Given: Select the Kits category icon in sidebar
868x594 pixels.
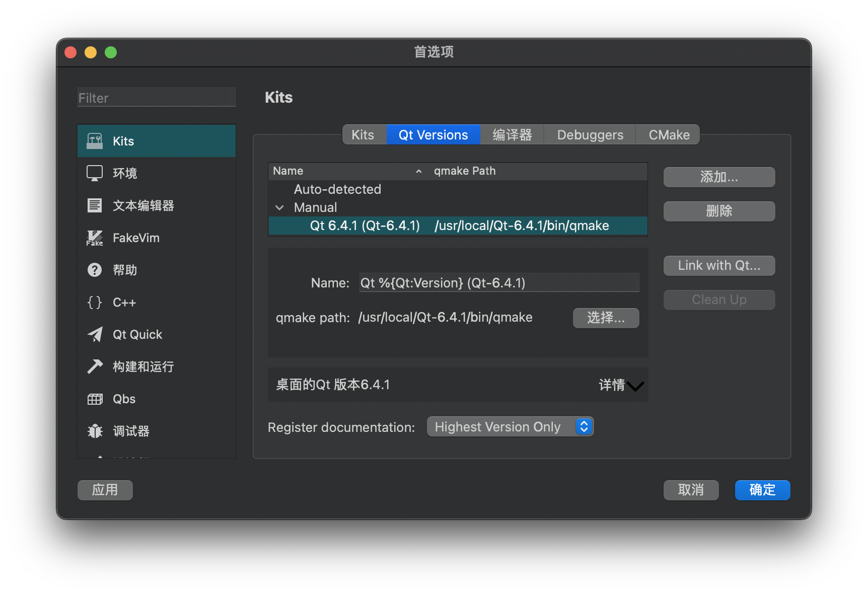Looking at the screenshot, I should 95,141.
